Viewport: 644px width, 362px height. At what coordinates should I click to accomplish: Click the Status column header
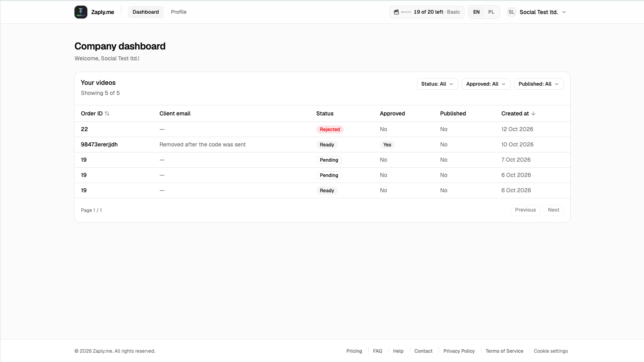point(325,113)
